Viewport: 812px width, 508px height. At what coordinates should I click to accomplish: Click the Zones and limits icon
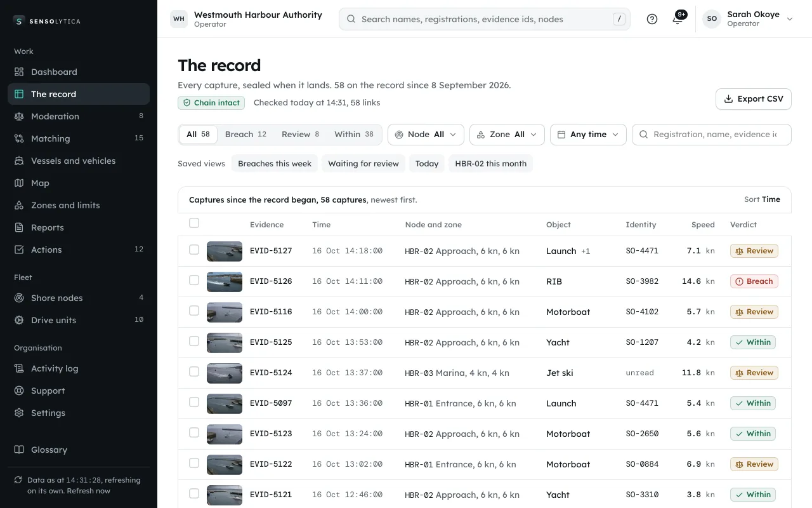(19, 205)
